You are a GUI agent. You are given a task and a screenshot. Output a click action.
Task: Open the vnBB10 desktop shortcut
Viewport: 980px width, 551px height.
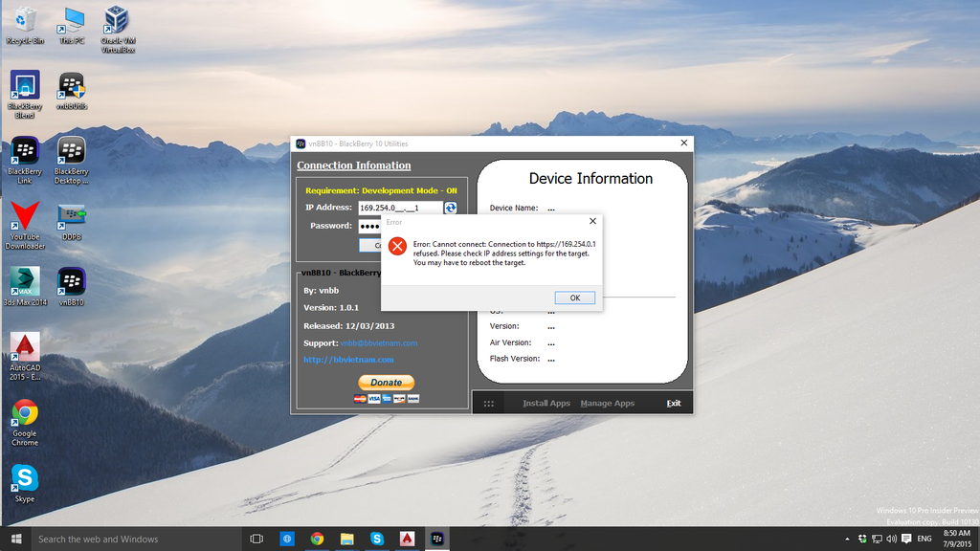[x=71, y=287]
